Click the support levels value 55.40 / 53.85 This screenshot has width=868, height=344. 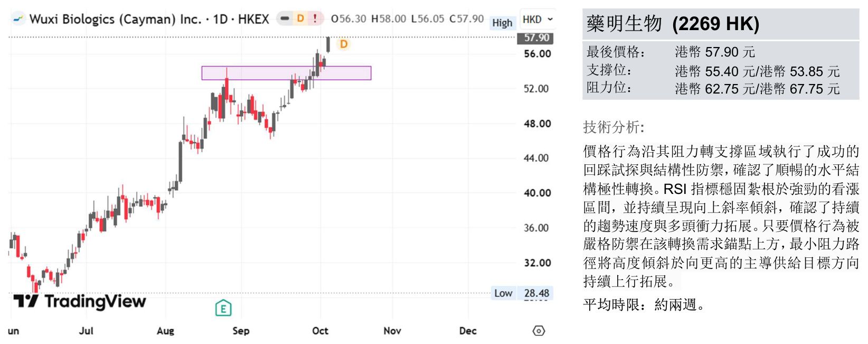757,71
